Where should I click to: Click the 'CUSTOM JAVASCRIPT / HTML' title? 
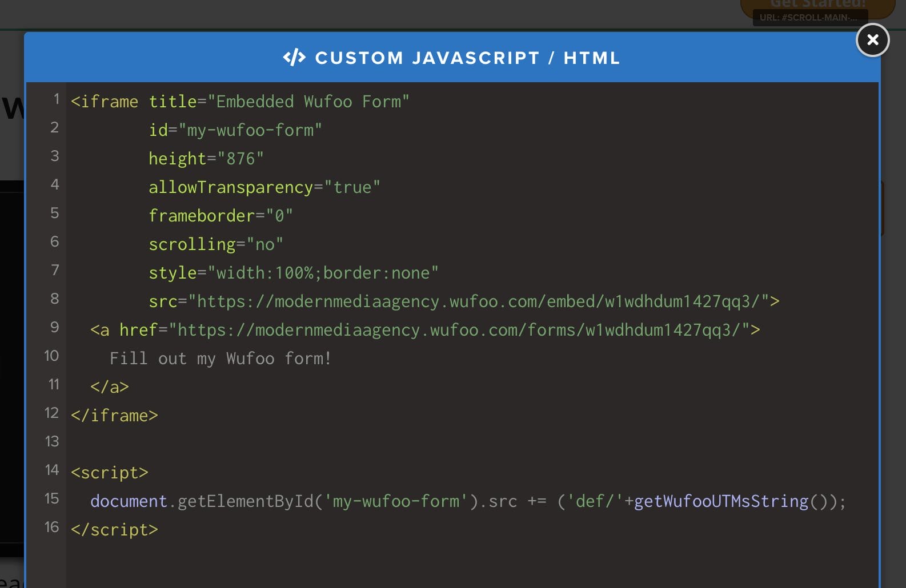pyautogui.click(x=467, y=58)
